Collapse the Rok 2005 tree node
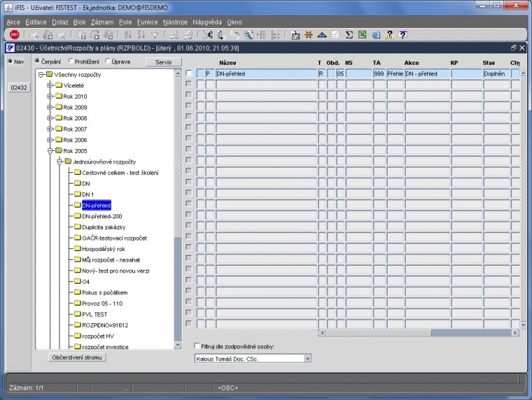Image resolution: width=532 pixels, height=400 pixels. tap(50, 151)
